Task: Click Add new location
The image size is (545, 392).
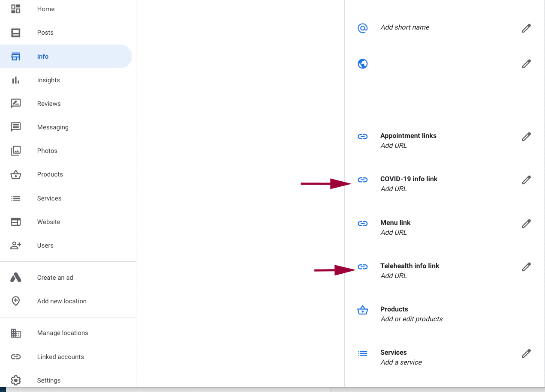Action: 61,301
